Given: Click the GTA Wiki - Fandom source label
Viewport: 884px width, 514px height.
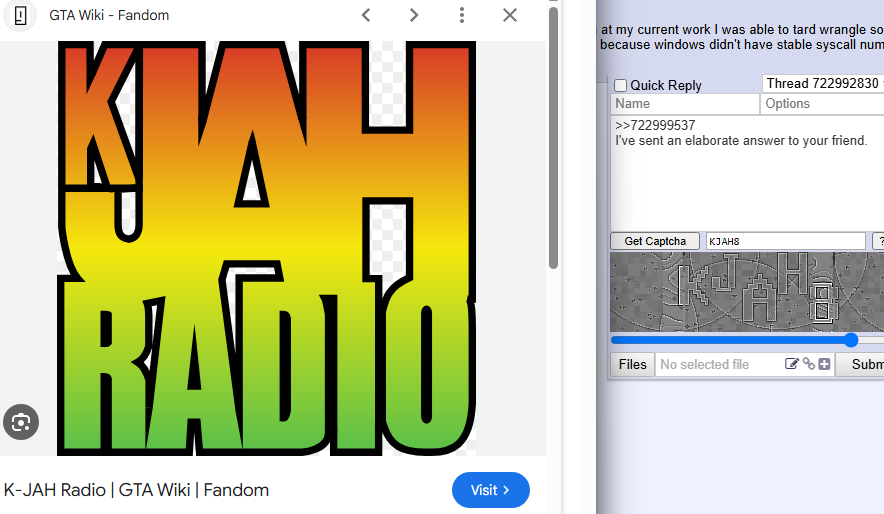Looking at the screenshot, I should click(x=109, y=15).
